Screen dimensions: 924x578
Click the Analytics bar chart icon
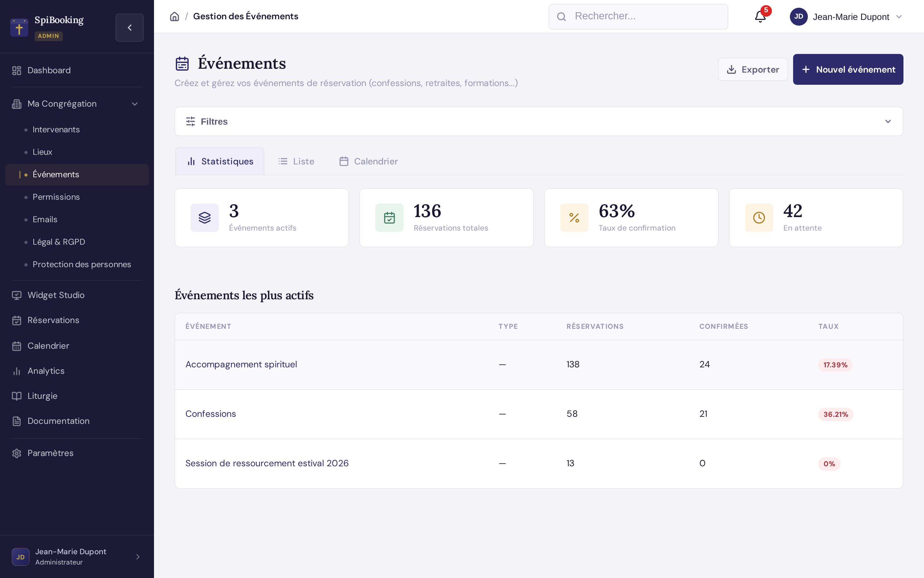(x=16, y=371)
